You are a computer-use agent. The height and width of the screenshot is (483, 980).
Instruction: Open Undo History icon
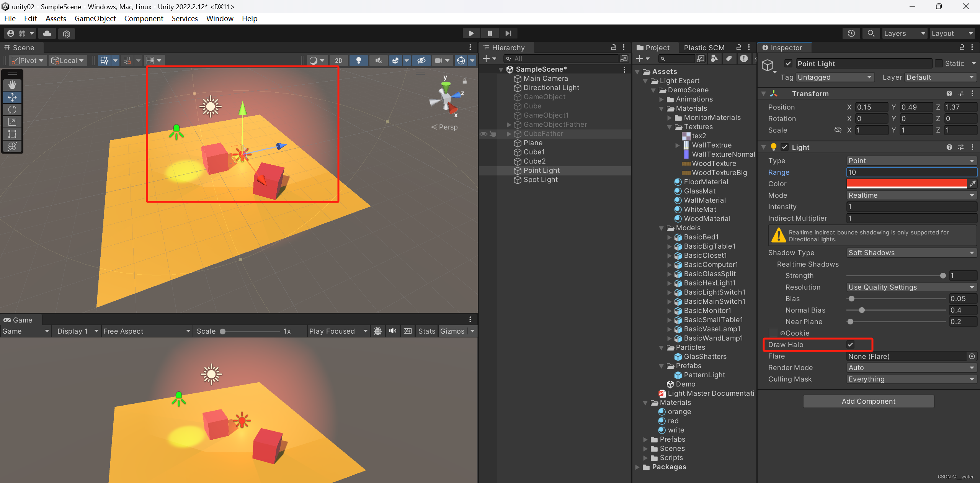point(851,33)
